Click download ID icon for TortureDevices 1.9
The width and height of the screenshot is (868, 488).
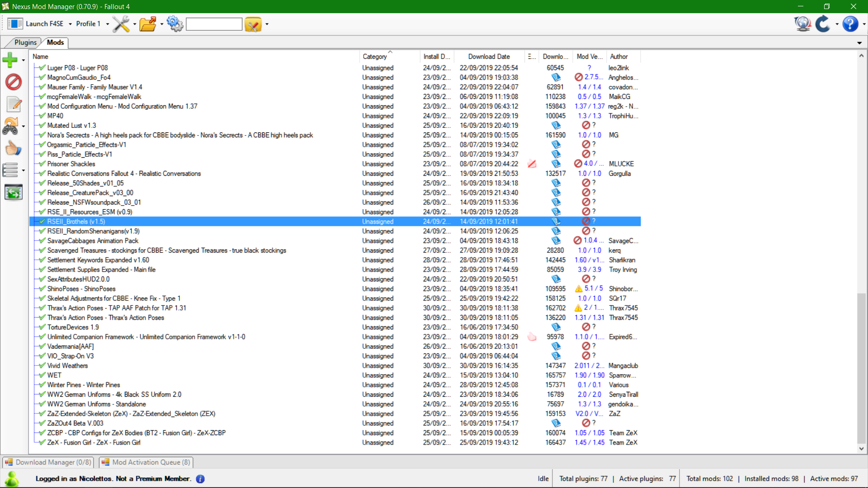point(556,327)
